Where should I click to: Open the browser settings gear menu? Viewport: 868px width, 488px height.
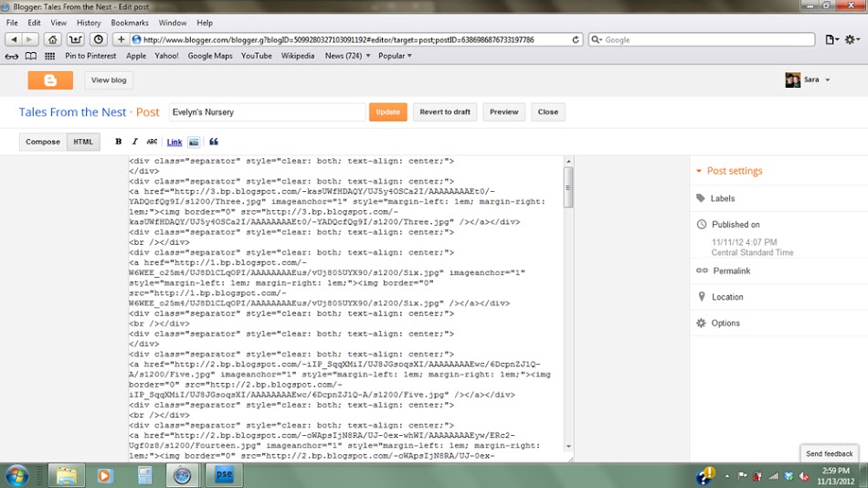point(852,40)
